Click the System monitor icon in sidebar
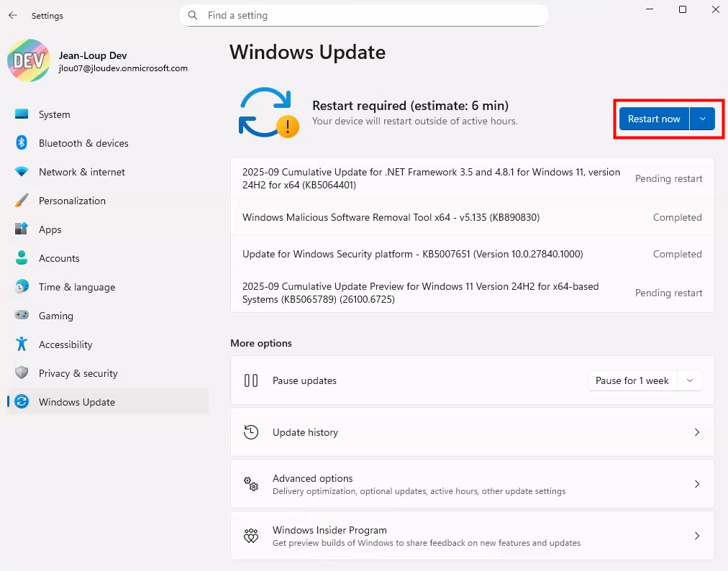 22,114
